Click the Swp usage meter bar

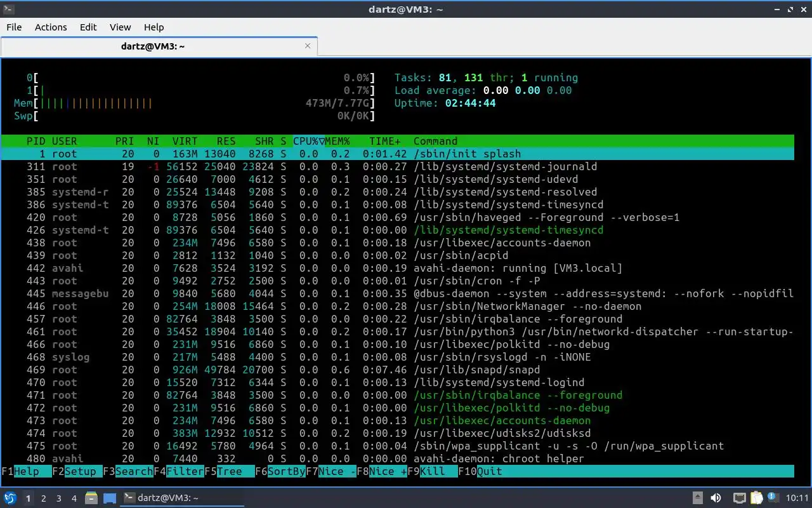pyautogui.click(x=194, y=116)
